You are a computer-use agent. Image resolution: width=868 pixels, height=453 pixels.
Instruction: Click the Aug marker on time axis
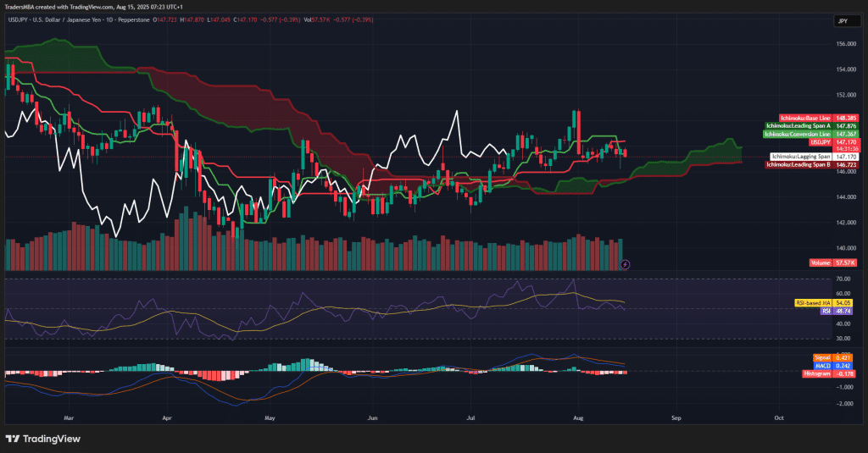click(x=579, y=417)
